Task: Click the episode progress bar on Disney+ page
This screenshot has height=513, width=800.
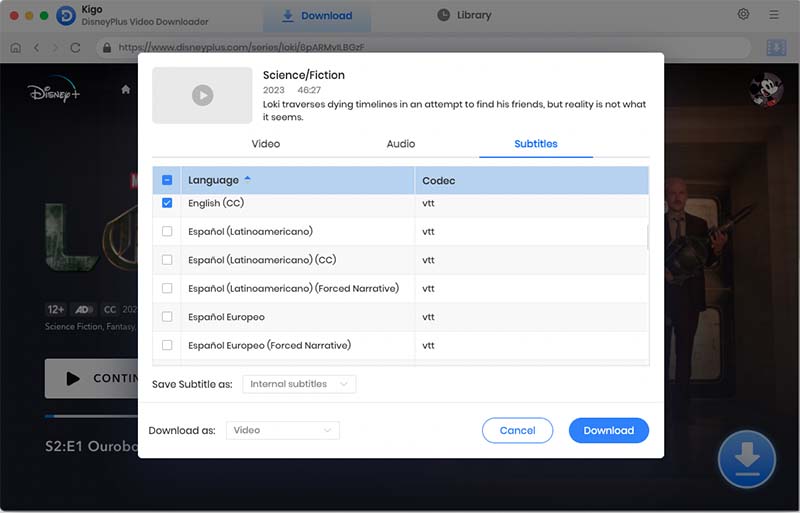Action: pos(91,417)
